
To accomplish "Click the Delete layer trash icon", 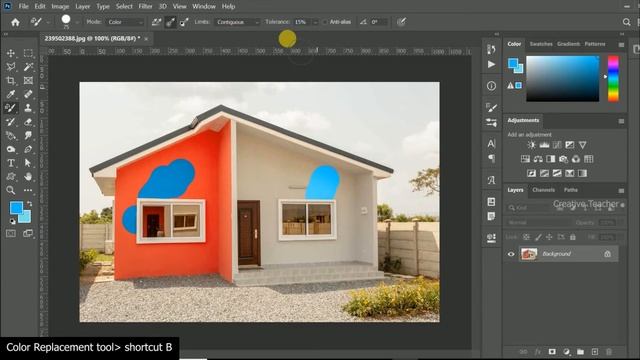I will click(x=609, y=351).
